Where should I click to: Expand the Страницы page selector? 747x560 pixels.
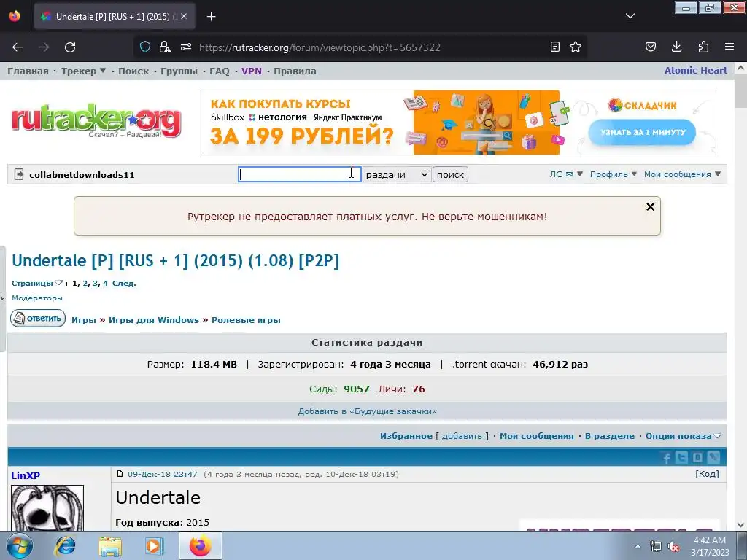tap(37, 283)
